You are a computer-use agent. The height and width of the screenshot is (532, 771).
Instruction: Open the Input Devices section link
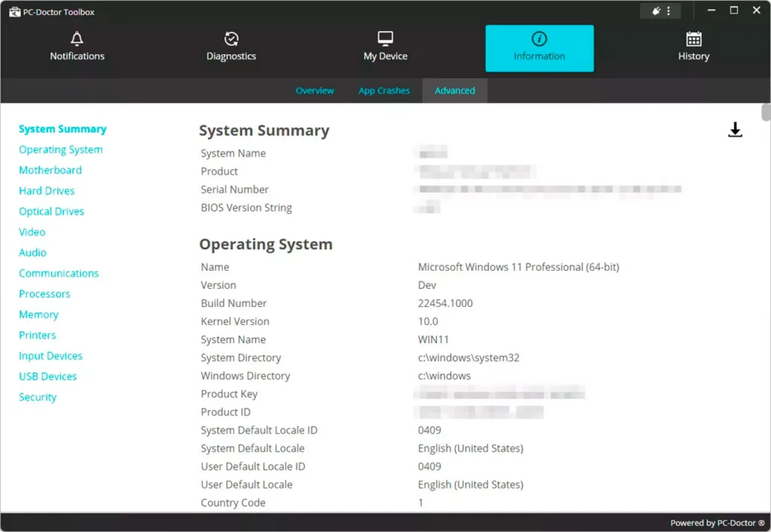(50, 356)
